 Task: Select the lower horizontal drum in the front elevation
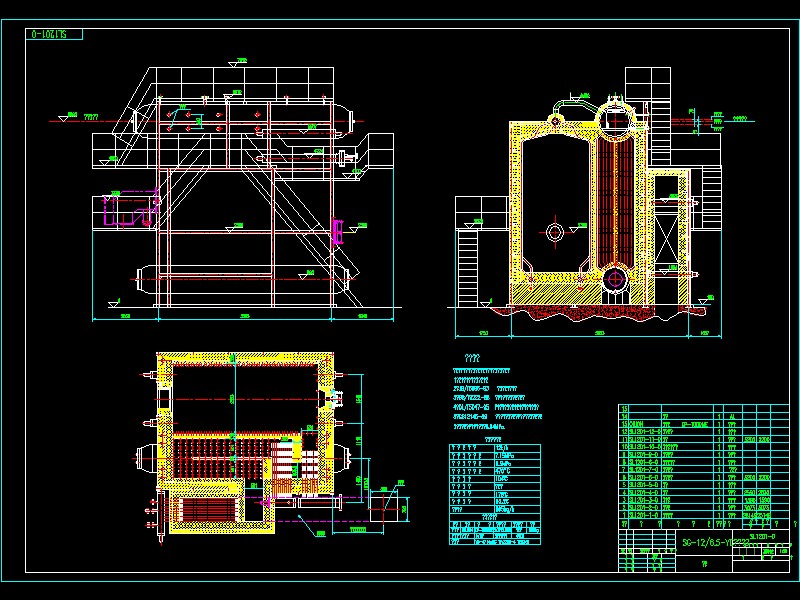[x=243, y=279]
